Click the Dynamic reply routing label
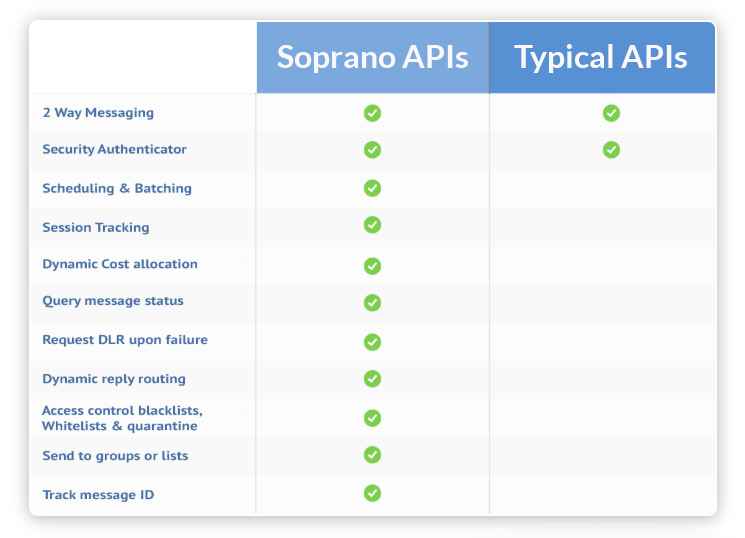 point(114,379)
